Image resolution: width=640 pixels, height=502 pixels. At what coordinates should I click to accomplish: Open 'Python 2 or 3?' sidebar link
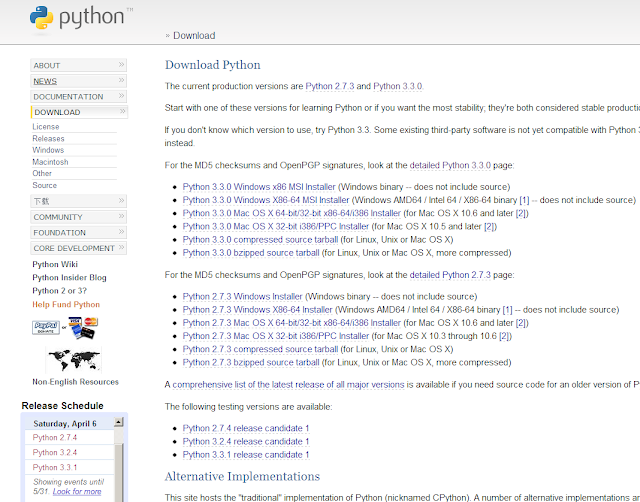pyautogui.click(x=60, y=291)
